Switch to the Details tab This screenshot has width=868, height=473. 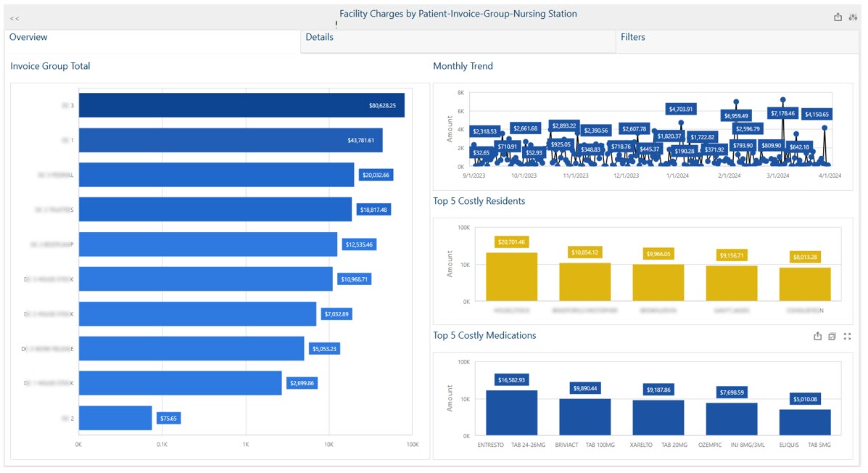(x=320, y=37)
